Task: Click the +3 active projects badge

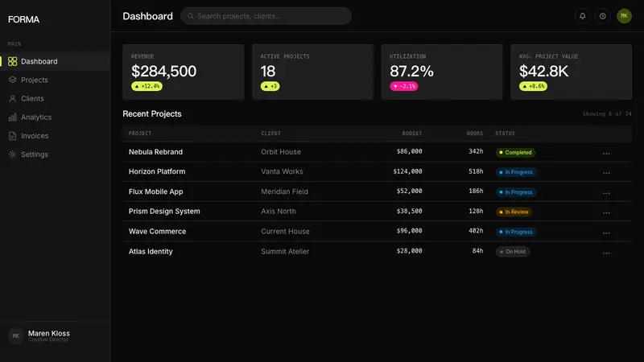Action: pos(270,86)
